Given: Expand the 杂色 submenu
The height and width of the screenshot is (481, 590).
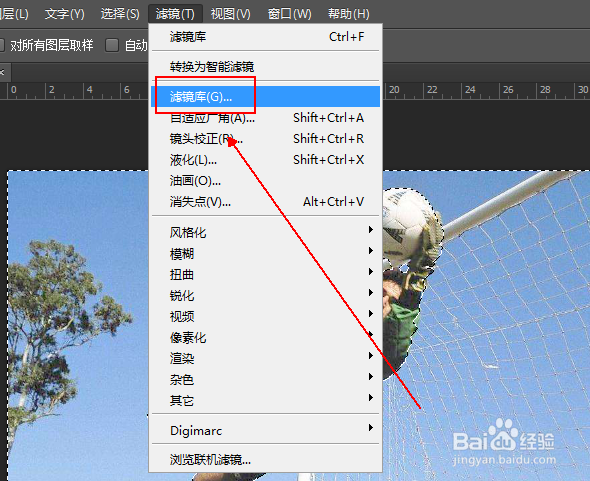Looking at the screenshot, I should coord(266,379).
